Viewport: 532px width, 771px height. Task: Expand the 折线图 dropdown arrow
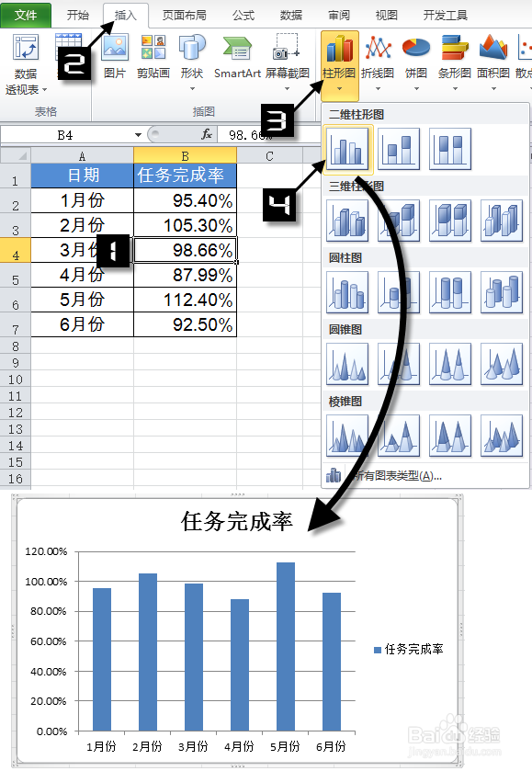(379, 89)
